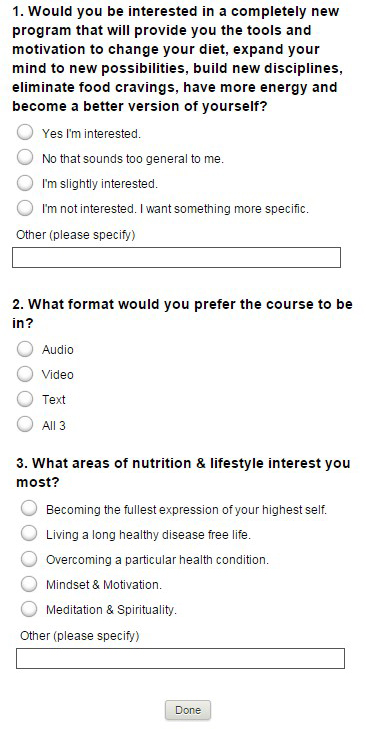Select "I'm slightly interested" option

pos(25,183)
